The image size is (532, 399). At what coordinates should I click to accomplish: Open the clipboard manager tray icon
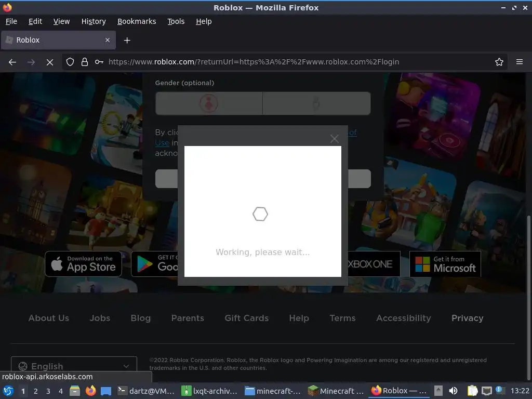[x=472, y=391]
